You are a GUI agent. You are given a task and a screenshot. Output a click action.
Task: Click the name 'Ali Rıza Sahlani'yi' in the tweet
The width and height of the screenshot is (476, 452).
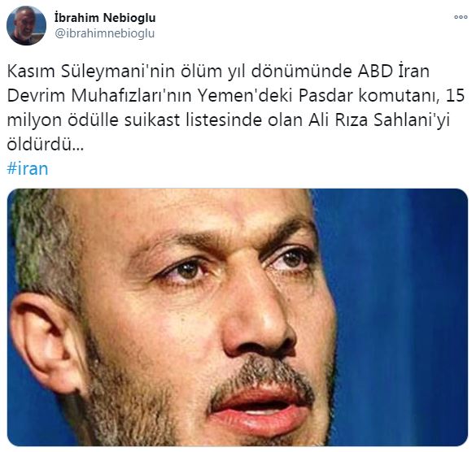pos(379,120)
